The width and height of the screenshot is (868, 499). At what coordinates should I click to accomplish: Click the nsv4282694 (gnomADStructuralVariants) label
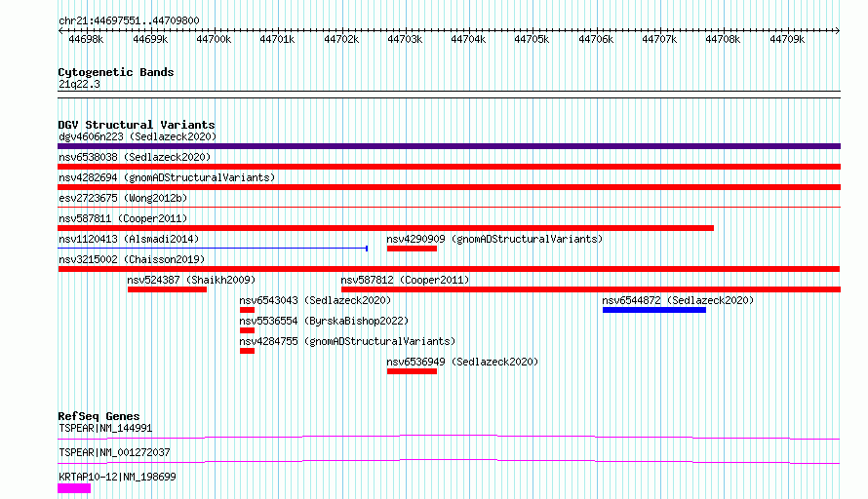(x=167, y=177)
